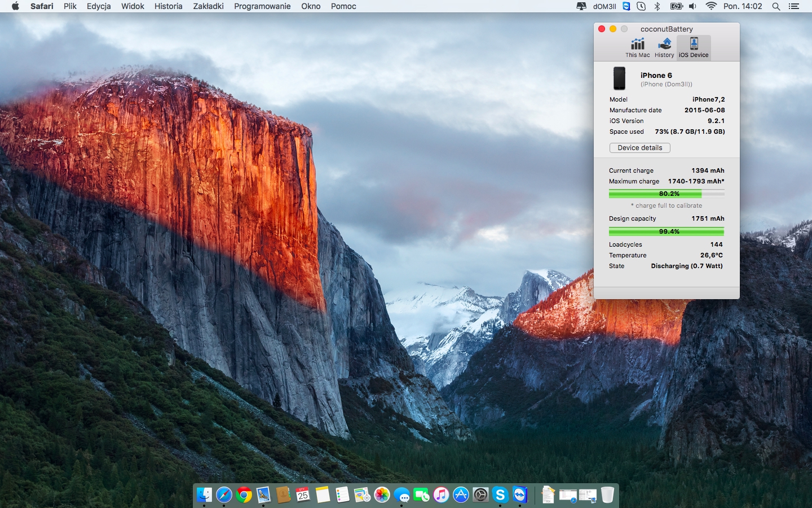Open the Historia menu
This screenshot has width=812, height=508.
[x=168, y=6]
